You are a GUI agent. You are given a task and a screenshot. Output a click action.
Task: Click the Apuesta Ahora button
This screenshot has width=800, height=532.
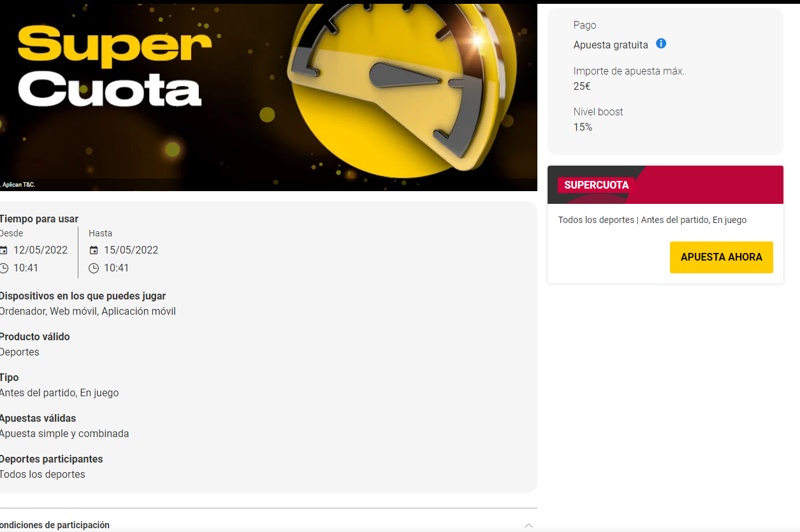tap(721, 257)
